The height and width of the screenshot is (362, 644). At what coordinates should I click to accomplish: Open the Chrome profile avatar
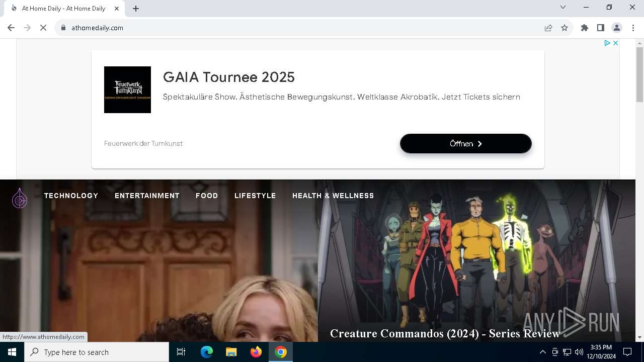pos(617,28)
